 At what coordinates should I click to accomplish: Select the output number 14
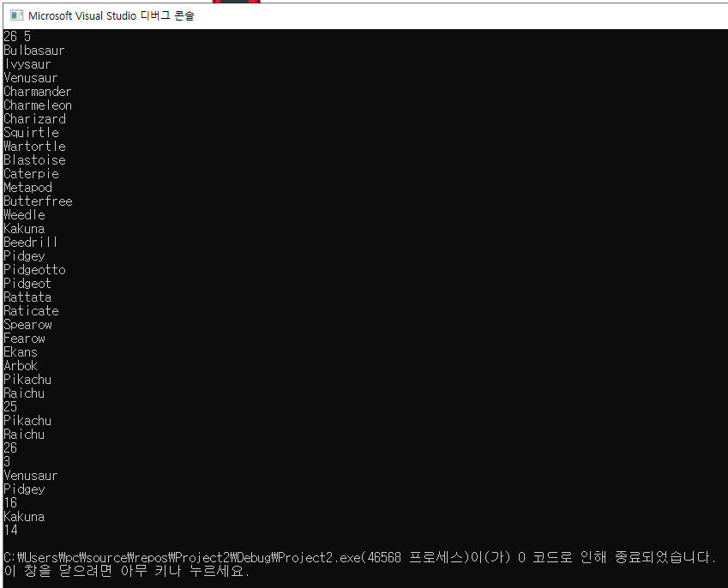click(10, 531)
